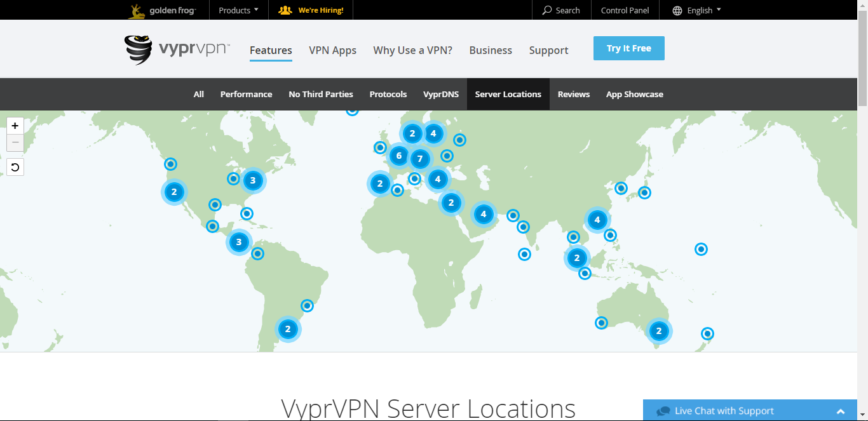Open Why Use a VPN? page
This screenshot has height=421, width=868.
click(413, 50)
